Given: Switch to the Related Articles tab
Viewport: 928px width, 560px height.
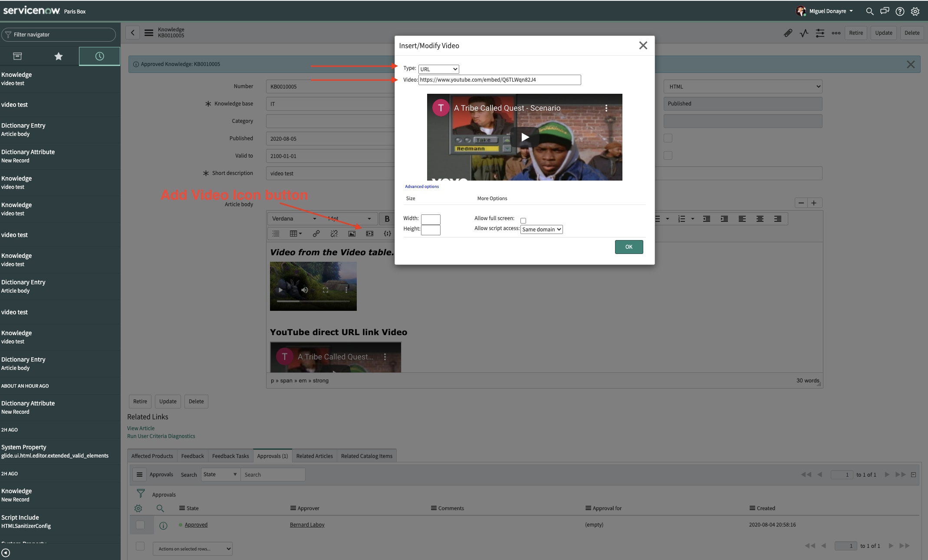Looking at the screenshot, I should (314, 456).
